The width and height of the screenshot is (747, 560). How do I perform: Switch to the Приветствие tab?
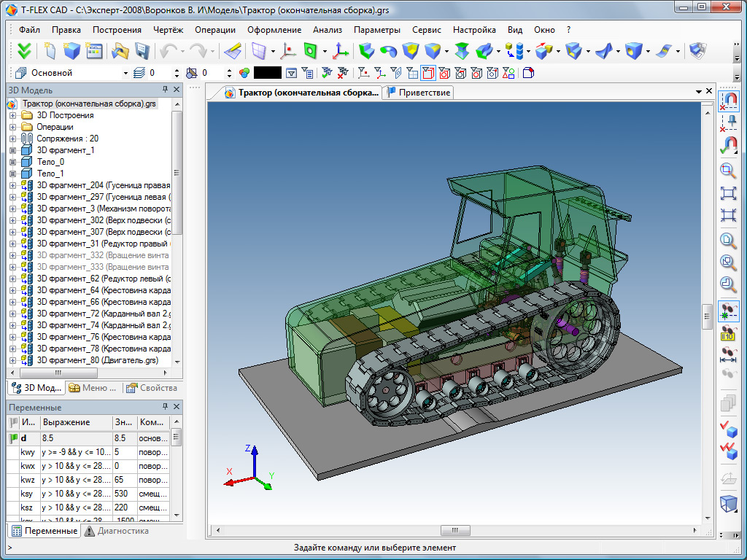(x=419, y=93)
